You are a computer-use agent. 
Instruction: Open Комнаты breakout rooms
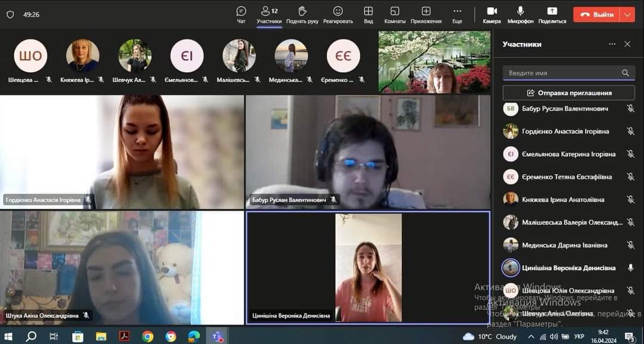[x=395, y=15]
